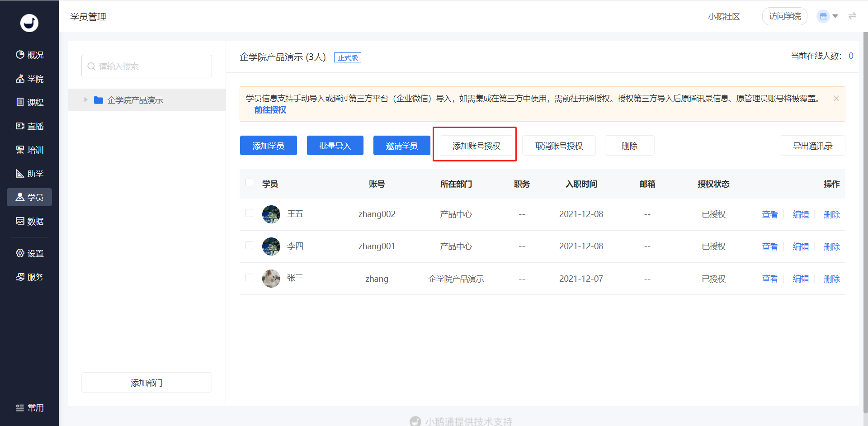868x426 pixels.
Task: Follow the 前往授权 link
Action: coord(270,110)
